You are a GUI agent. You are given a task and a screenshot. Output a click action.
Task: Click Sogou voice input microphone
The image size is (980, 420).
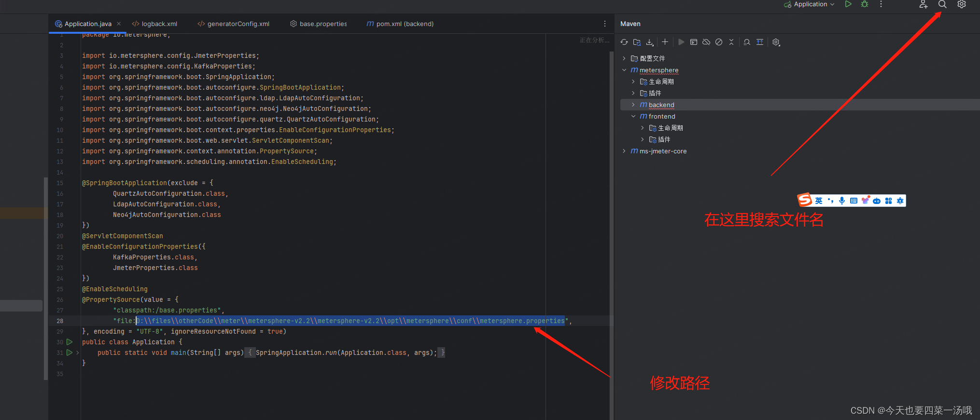842,201
